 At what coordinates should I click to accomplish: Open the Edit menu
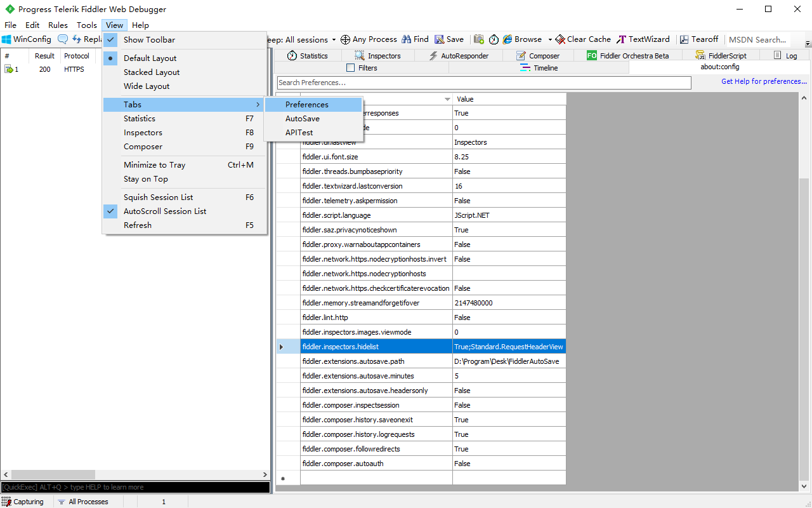click(x=32, y=25)
